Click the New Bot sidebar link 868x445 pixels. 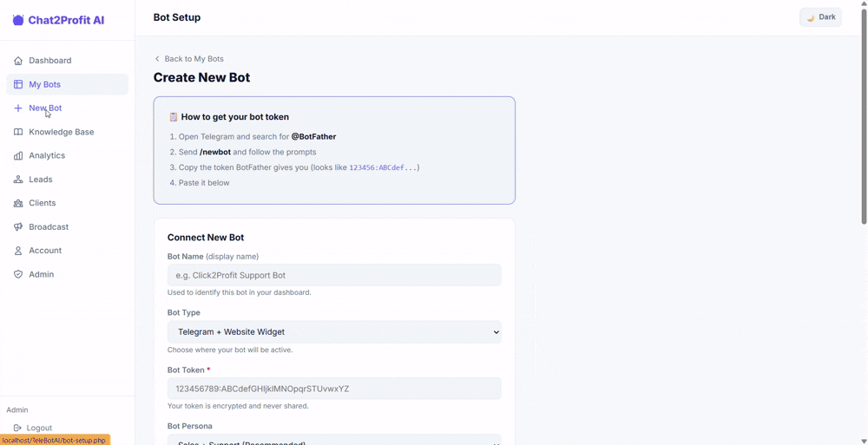pyautogui.click(x=67, y=108)
